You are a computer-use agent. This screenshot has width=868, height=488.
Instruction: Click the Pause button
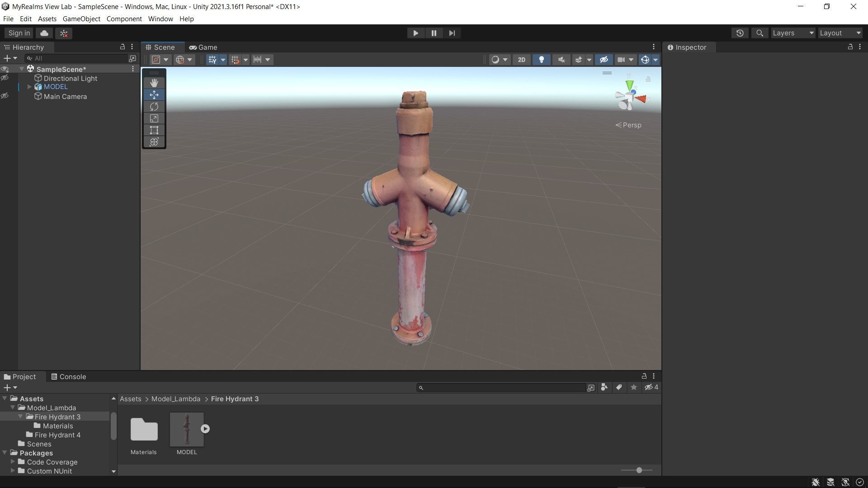pyautogui.click(x=434, y=33)
